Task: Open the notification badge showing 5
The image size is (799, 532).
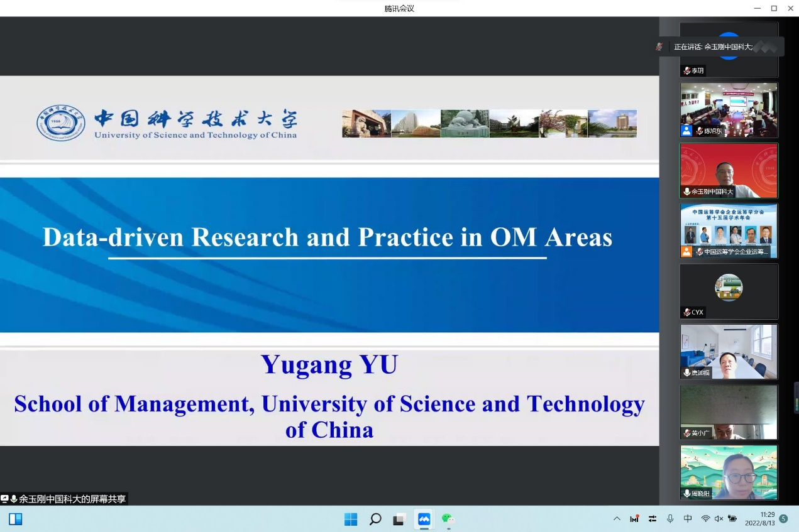Action: tap(783, 519)
